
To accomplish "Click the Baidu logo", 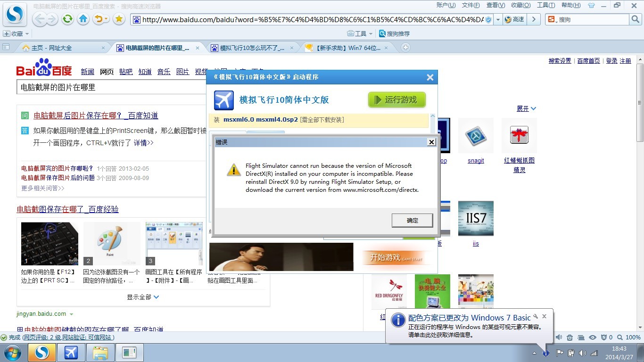I will [x=44, y=68].
